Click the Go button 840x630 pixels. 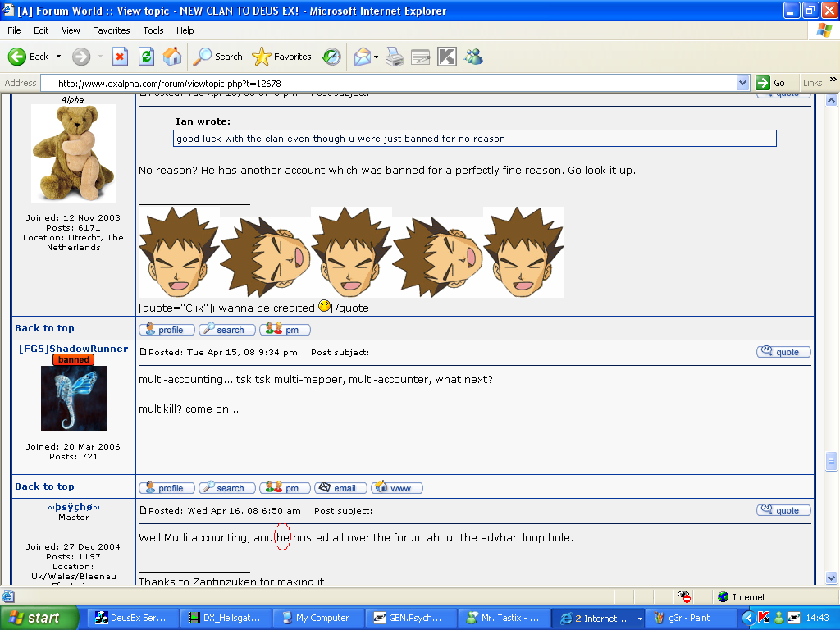(x=770, y=83)
